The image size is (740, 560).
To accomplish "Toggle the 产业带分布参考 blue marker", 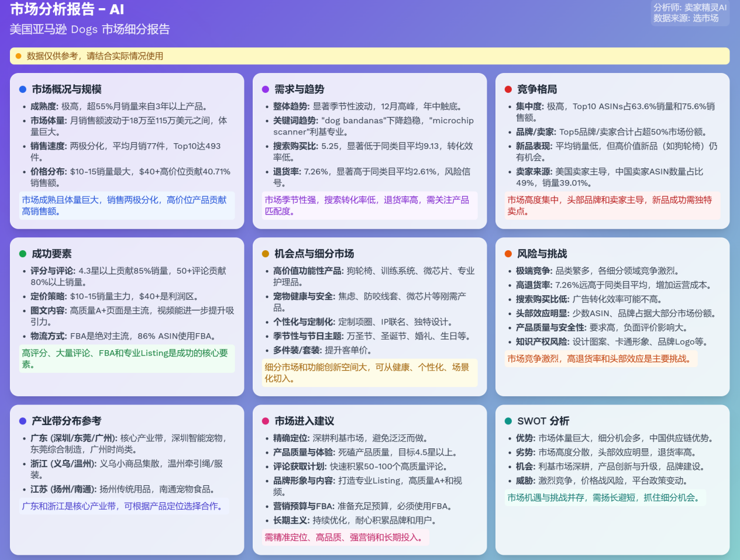I will [23, 420].
